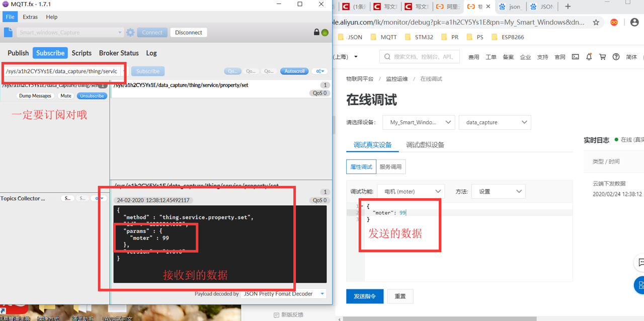This screenshot has width=644, height=321.
Task: Change the JSON Pretty Format Decoder dropdown
Action: coord(322,294)
